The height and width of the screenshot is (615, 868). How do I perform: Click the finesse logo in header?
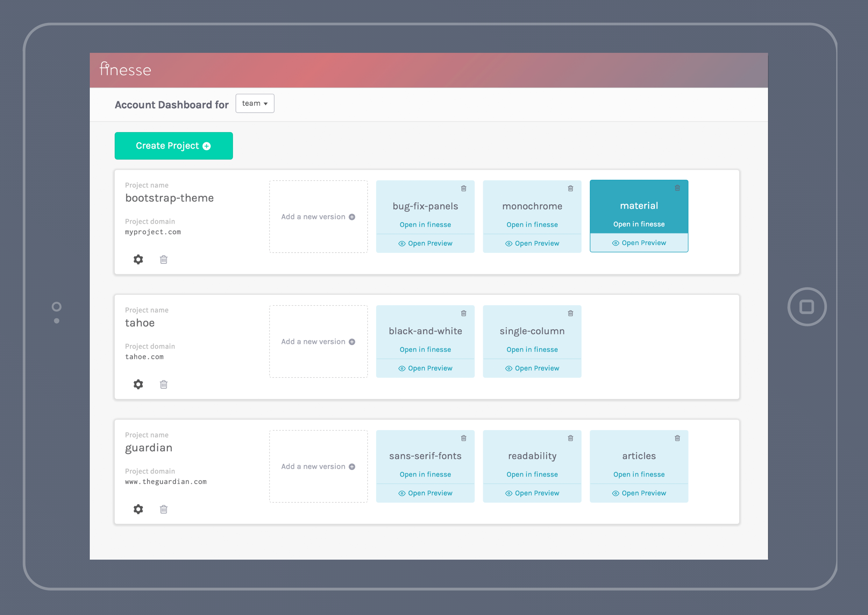coord(125,70)
